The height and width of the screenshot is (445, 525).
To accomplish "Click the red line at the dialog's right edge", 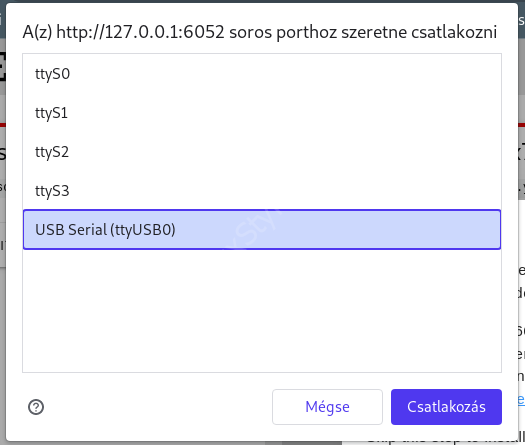I will click(x=521, y=125).
